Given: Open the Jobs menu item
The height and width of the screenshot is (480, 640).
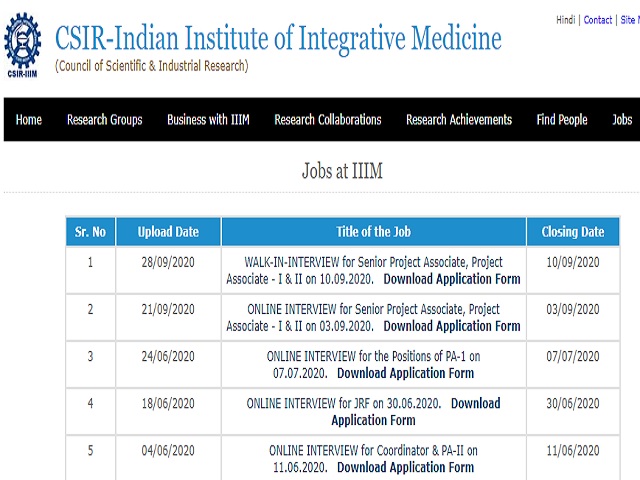Looking at the screenshot, I should (x=622, y=120).
